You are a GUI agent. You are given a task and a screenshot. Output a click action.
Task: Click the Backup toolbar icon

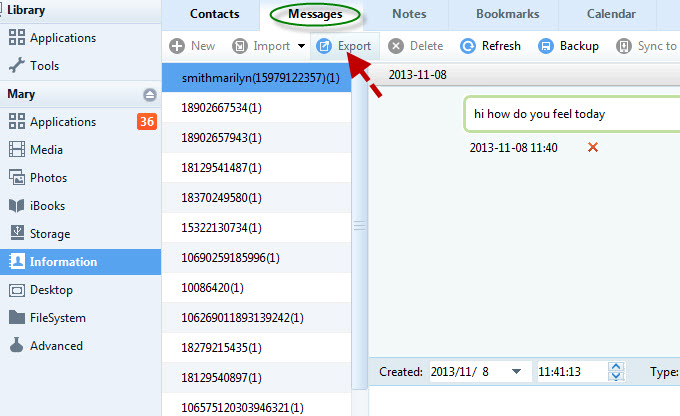[x=546, y=46]
